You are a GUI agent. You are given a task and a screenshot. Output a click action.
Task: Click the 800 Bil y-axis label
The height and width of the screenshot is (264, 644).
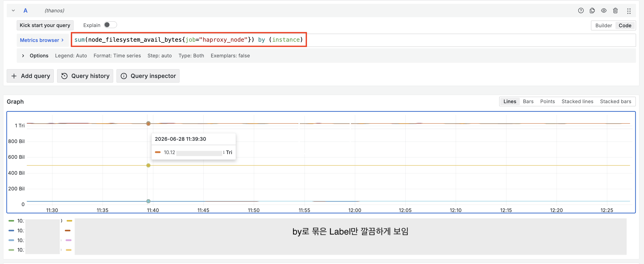tap(16, 141)
